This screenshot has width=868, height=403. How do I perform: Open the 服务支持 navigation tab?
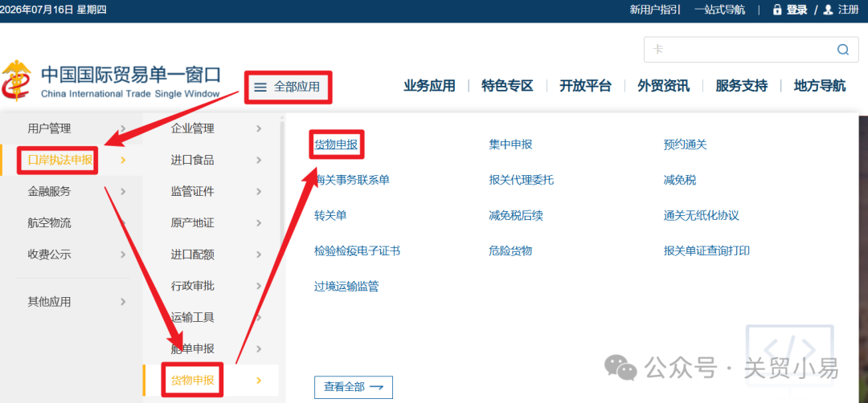[x=741, y=86]
